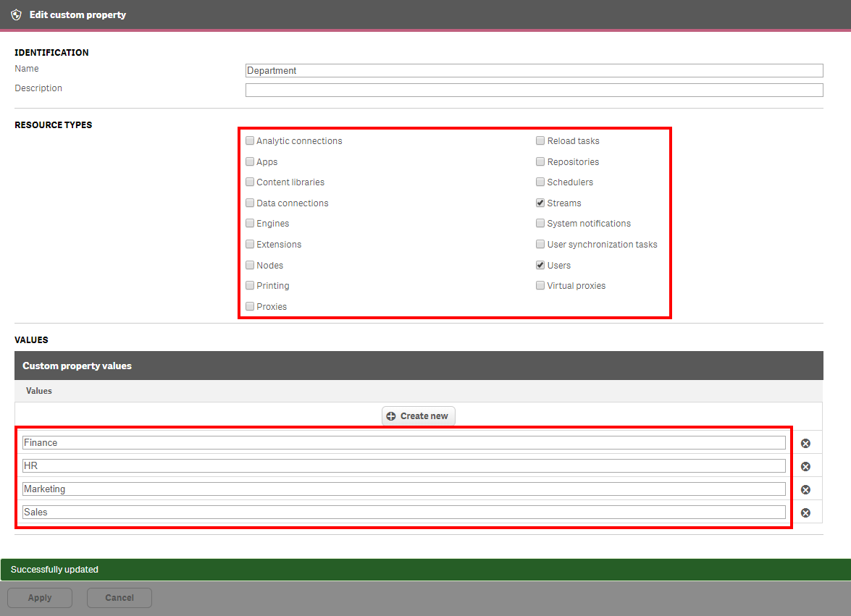Select the Name field containing Department
This screenshot has width=851, height=616.
[x=534, y=70]
